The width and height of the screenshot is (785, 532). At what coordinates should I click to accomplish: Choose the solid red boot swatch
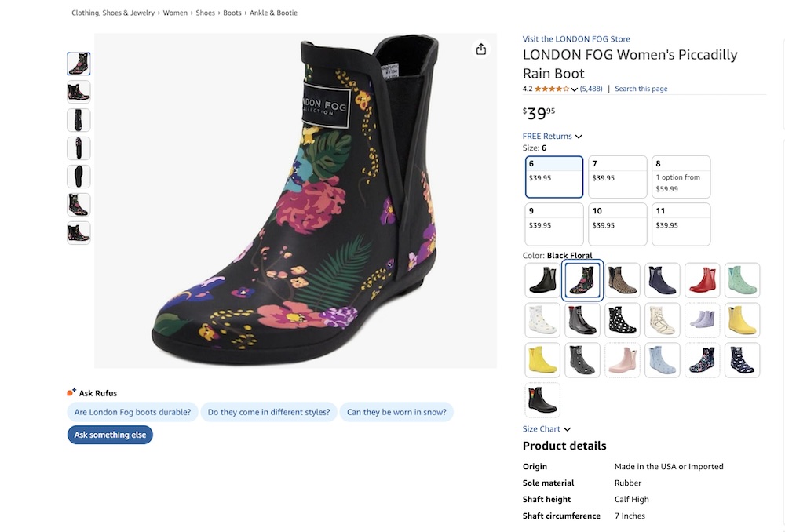702,280
